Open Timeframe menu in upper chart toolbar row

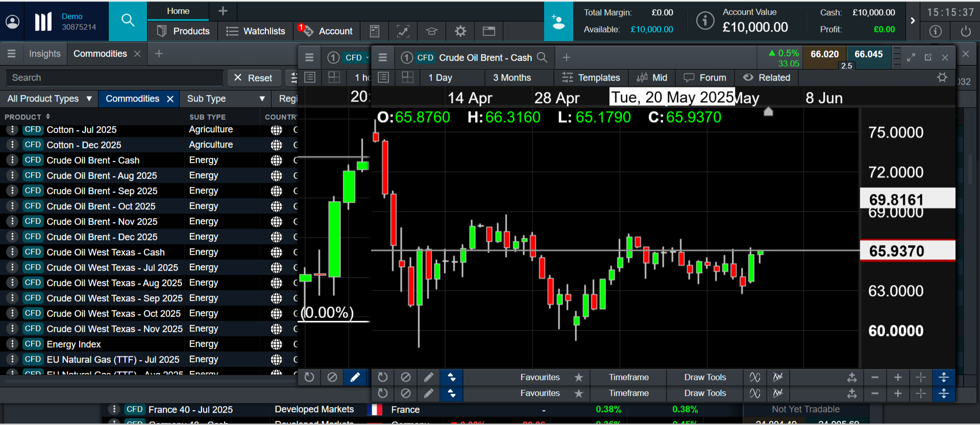point(628,377)
